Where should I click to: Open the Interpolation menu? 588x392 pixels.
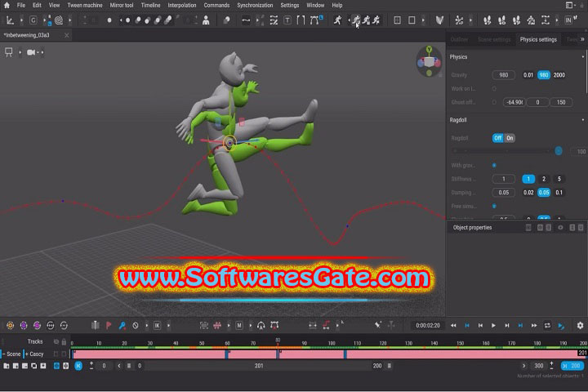pyautogui.click(x=182, y=5)
